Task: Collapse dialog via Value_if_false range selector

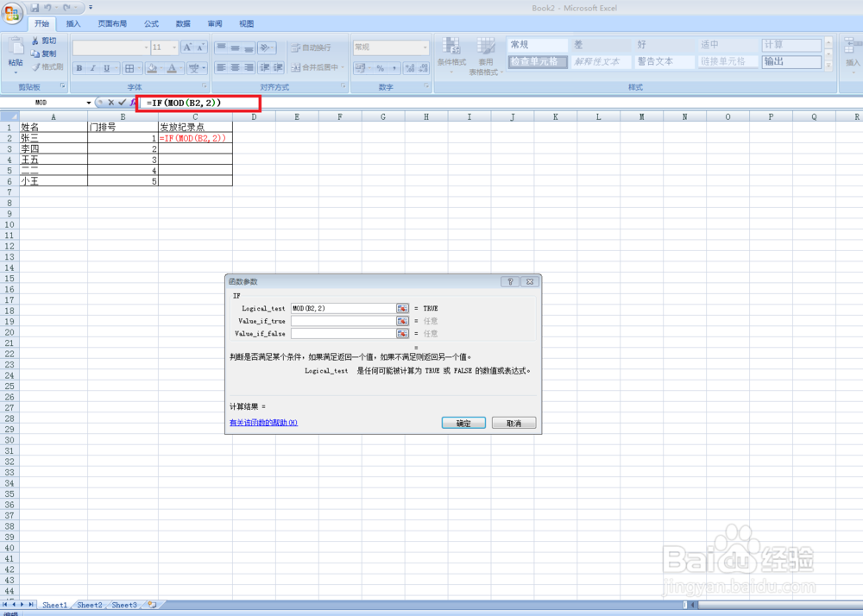Action: [403, 333]
